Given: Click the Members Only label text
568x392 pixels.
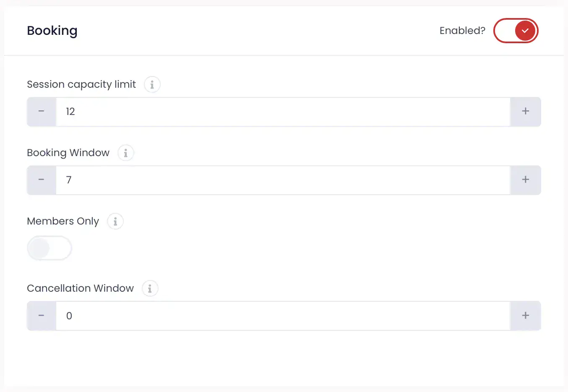Looking at the screenshot, I should tap(63, 221).
